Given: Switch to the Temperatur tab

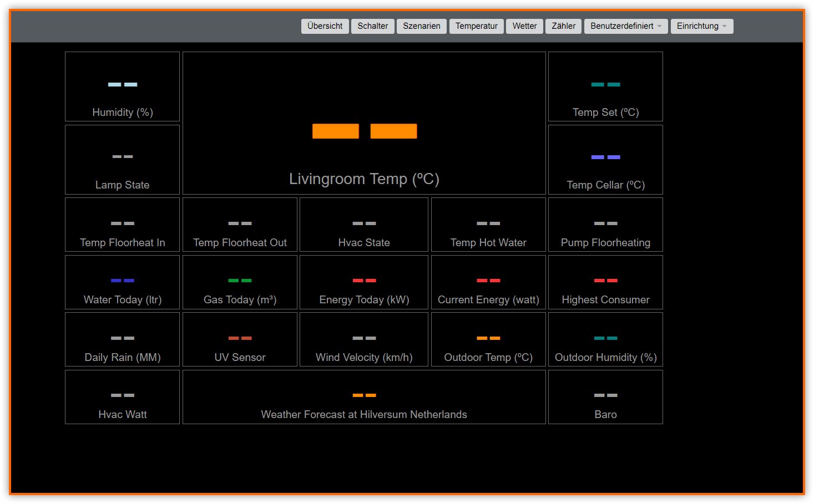Looking at the screenshot, I should coord(476,26).
